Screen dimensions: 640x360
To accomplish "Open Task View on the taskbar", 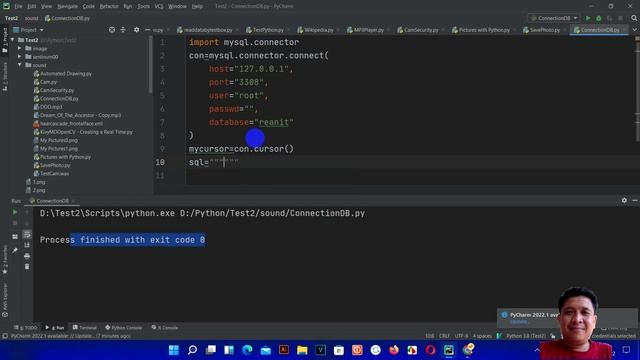I will (x=211, y=350).
